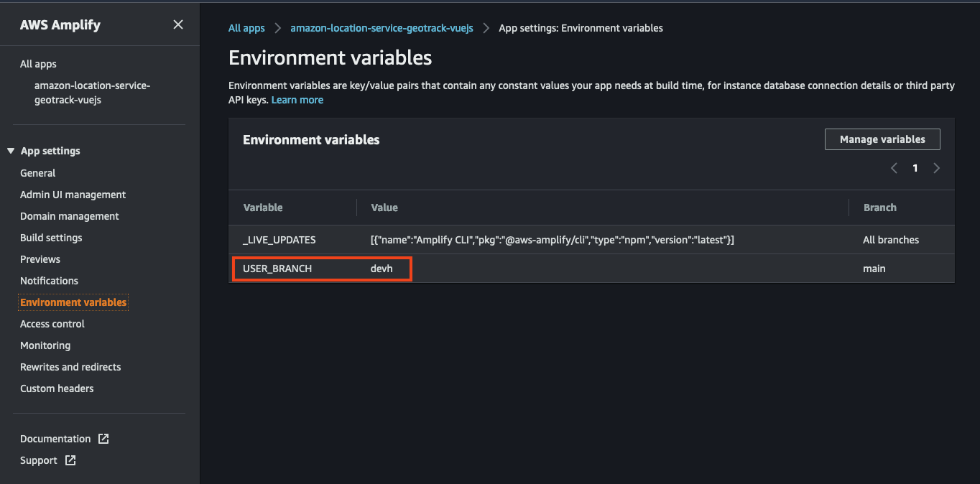
Task: Go to previous page of variables
Action: (895, 168)
